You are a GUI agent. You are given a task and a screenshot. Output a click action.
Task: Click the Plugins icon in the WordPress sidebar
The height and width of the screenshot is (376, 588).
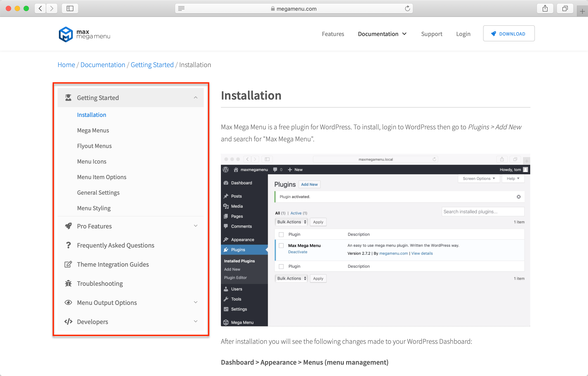[226, 250]
